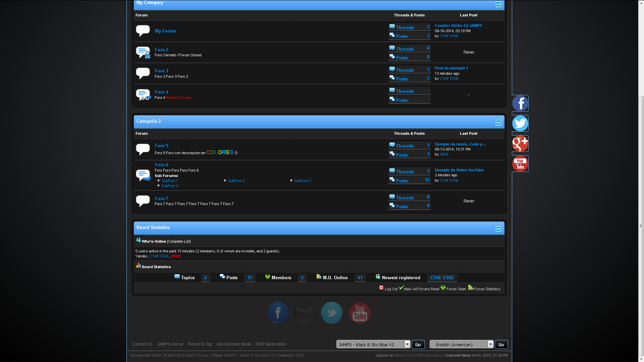Image resolution: width=644 pixels, height=362 pixels.
Task: Open the English (American) language dropdown
Action: [x=462, y=344]
